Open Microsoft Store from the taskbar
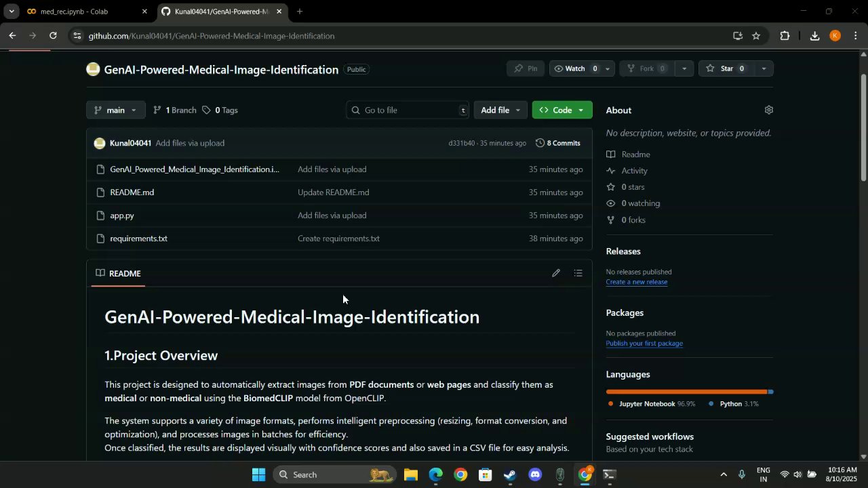This screenshot has width=868, height=488. (485, 474)
